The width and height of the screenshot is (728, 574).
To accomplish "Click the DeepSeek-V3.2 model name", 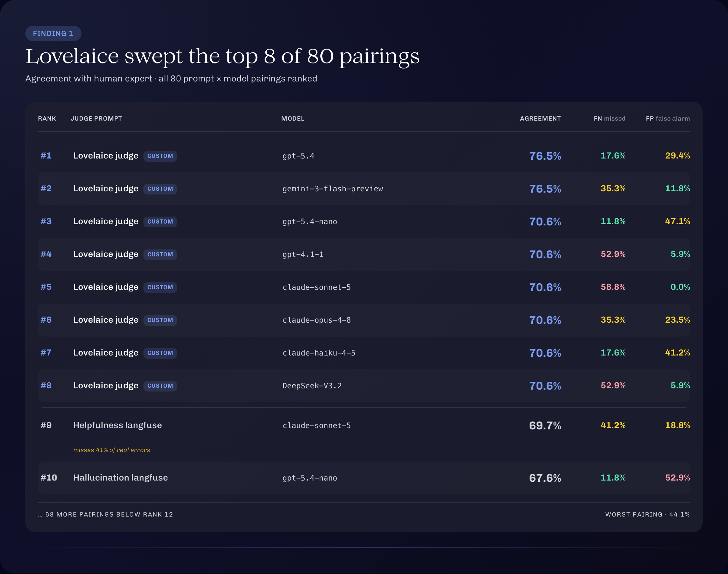I will tap(312, 386).
